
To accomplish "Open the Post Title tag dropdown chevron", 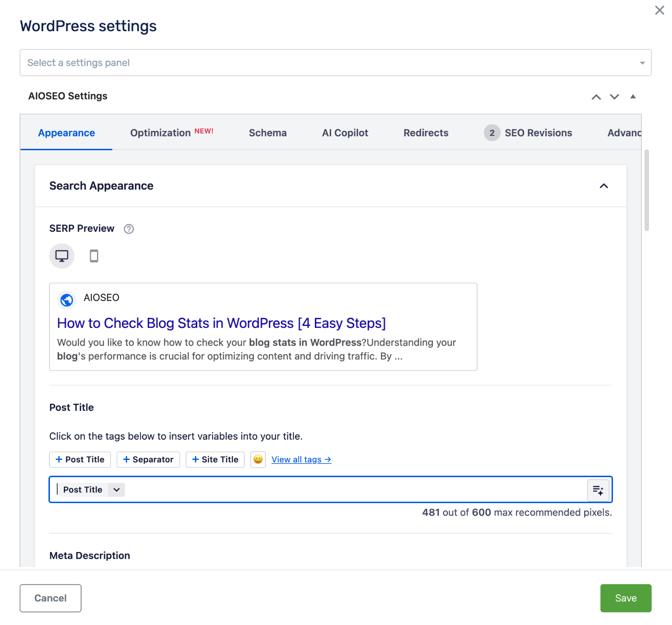I will tap(117, 490).
